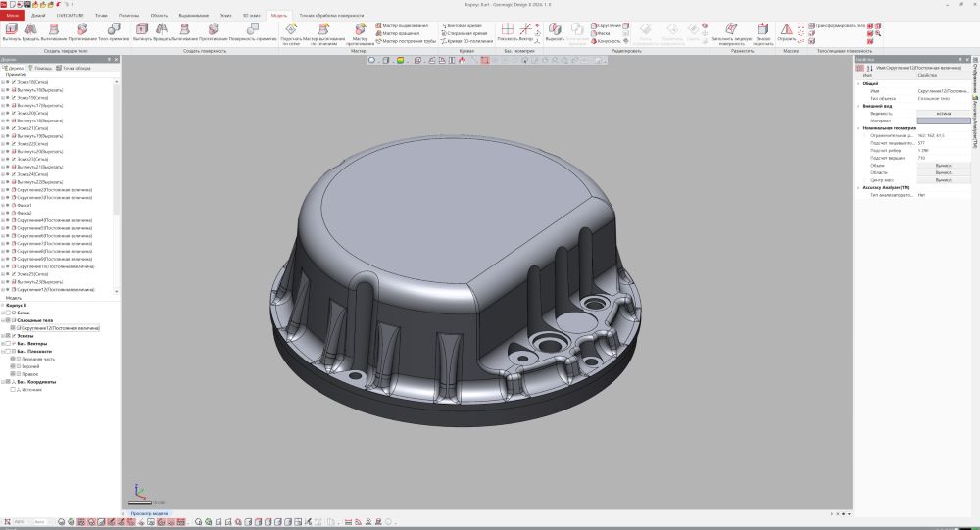This screenshot has width=980, height=530.
Task: Open Мастер протягивания wizard
Action: [x=360, y=33]
